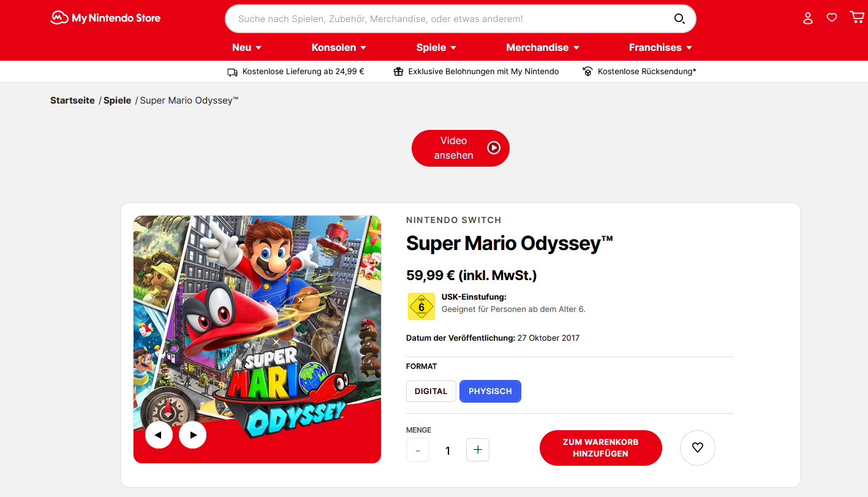This screenshot has width=868, height=497.
Task: Open the wishlist heart icon in header
Action: click(832, 18)
